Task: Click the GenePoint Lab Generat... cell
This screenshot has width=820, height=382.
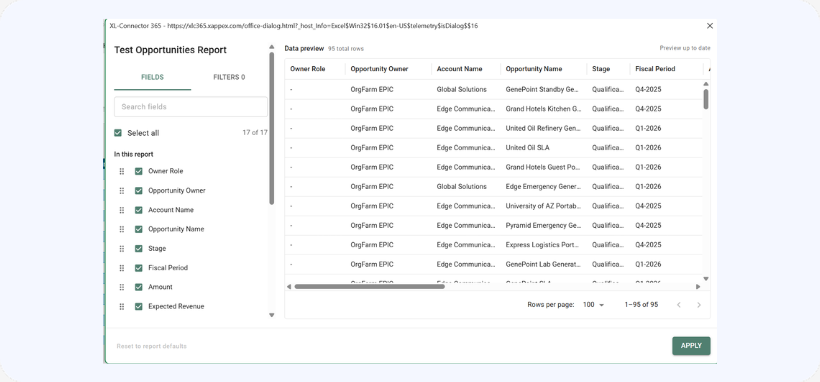Action: [543, 264]
